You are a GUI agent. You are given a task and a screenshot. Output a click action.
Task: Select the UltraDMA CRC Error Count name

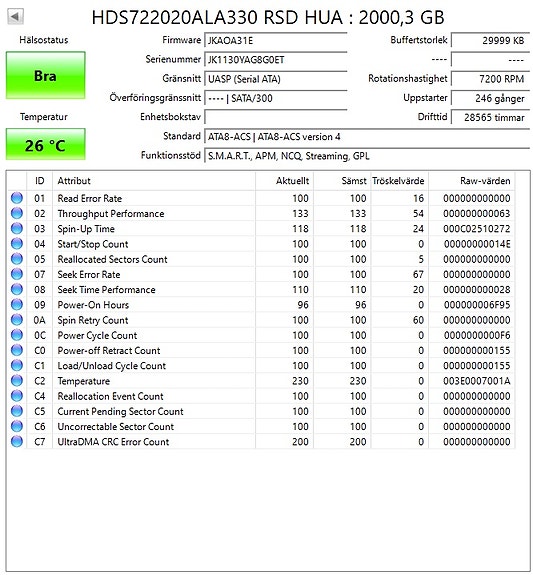pos(113,442)
